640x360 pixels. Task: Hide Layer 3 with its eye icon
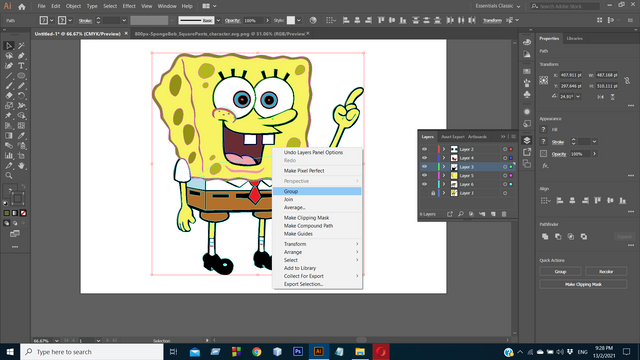(424, 167)
